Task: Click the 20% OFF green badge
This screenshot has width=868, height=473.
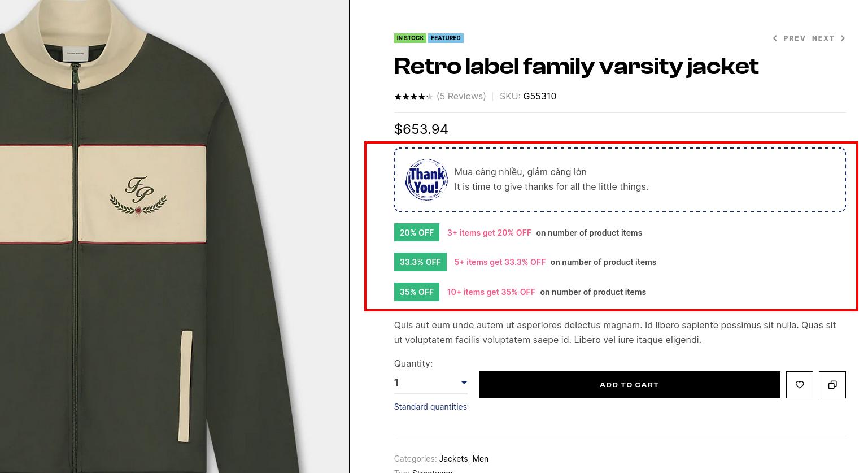Action: point(417,232)
